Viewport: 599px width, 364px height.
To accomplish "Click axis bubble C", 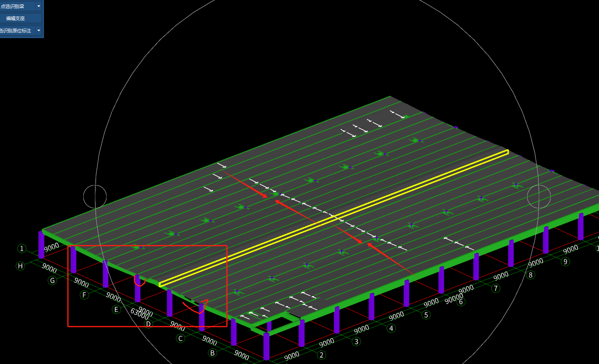I will 180,339.
